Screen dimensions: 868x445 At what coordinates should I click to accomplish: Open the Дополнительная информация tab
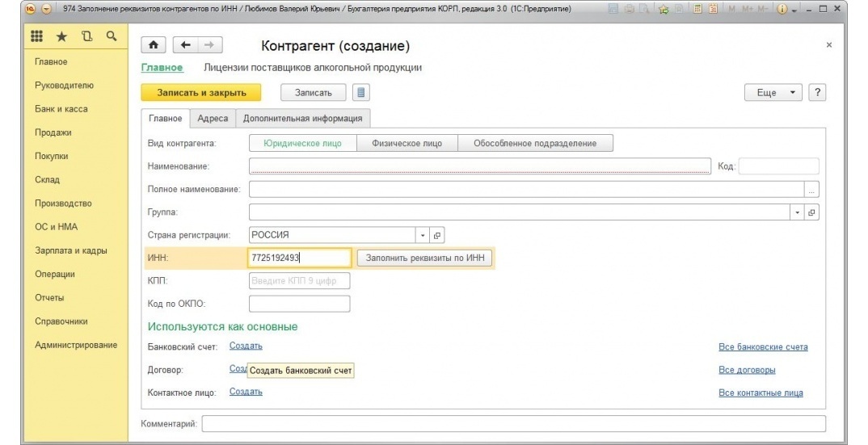click(x=302, y=118)
